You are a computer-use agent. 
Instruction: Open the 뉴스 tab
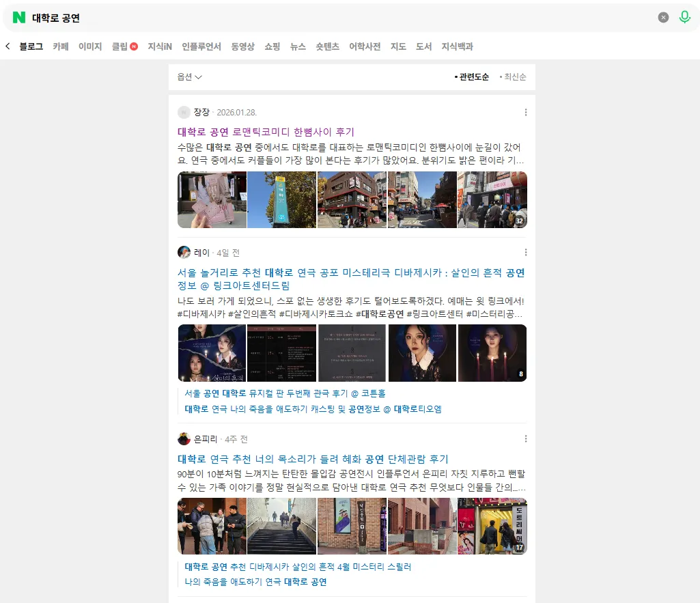tap(298, 46)
